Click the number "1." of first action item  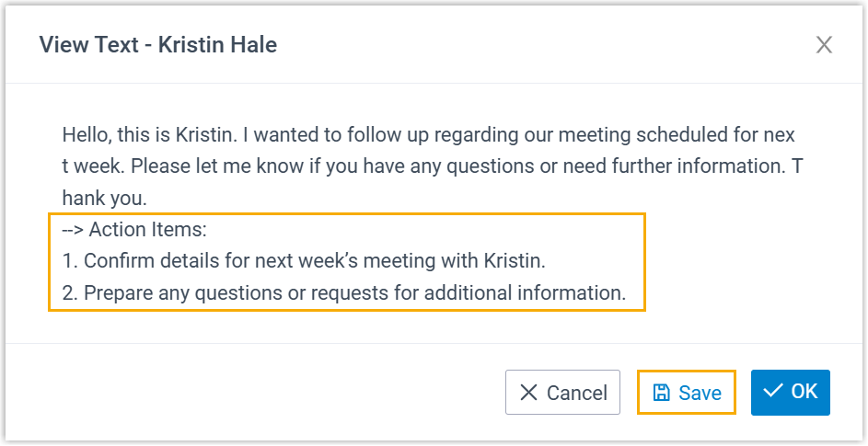tap(70, 261)
